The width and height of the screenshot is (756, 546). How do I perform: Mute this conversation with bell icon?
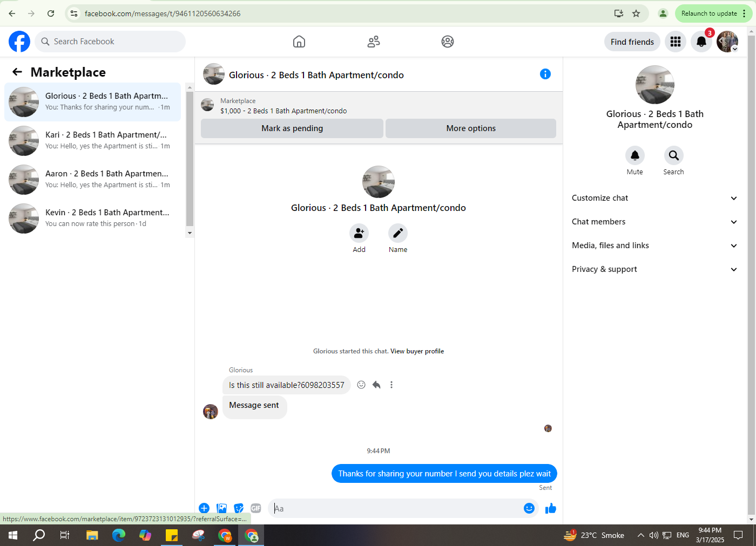point(635,155)
